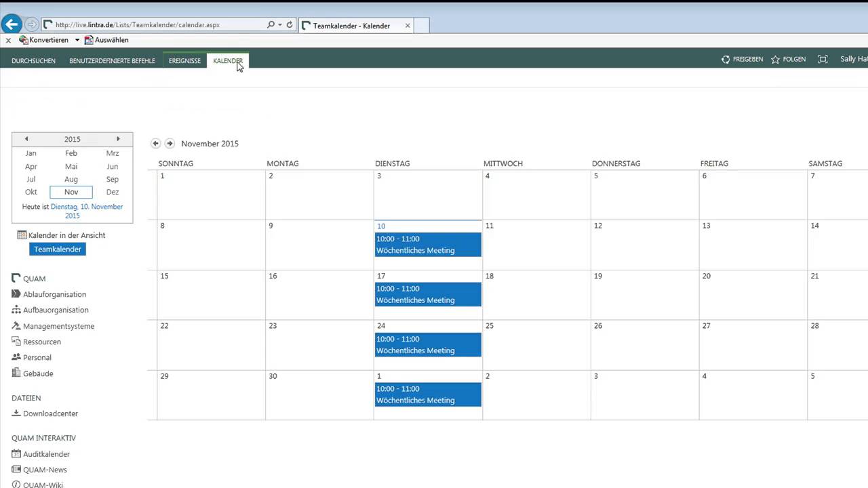Open Wöchentliches Meeting on December 1
Screen dimensions: 868x488
(x=428, y=394)
